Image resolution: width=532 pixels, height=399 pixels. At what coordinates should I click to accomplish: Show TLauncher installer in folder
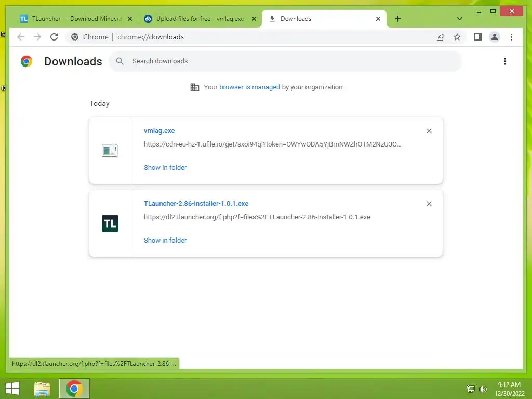click(x=165, y=240)
